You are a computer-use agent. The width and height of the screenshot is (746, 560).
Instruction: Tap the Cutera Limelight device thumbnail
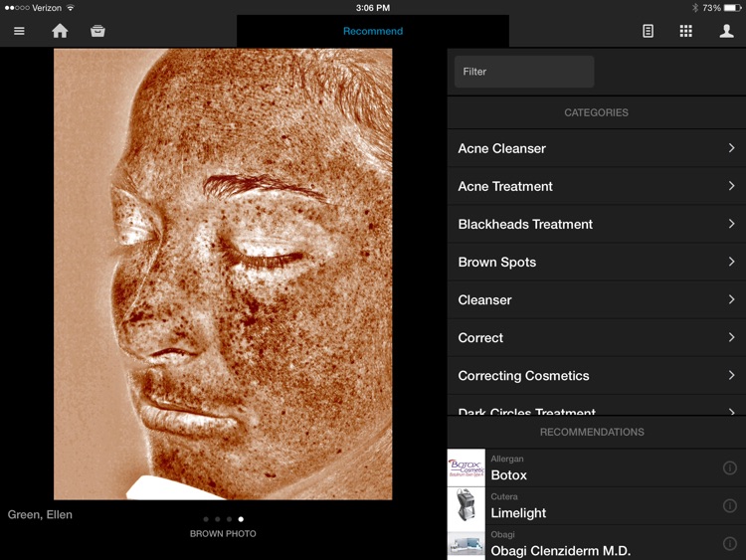466,506
